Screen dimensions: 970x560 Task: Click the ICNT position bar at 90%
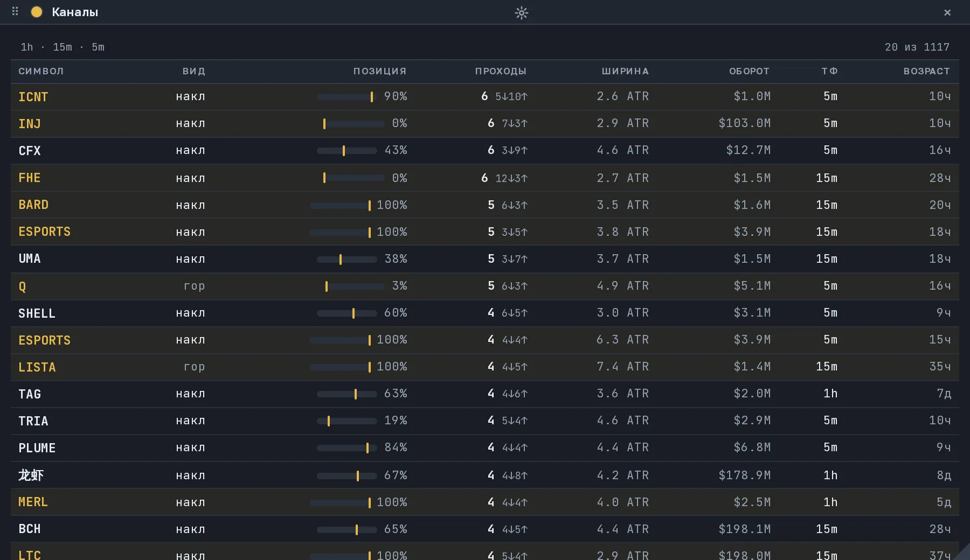click(x=347, y=97)
